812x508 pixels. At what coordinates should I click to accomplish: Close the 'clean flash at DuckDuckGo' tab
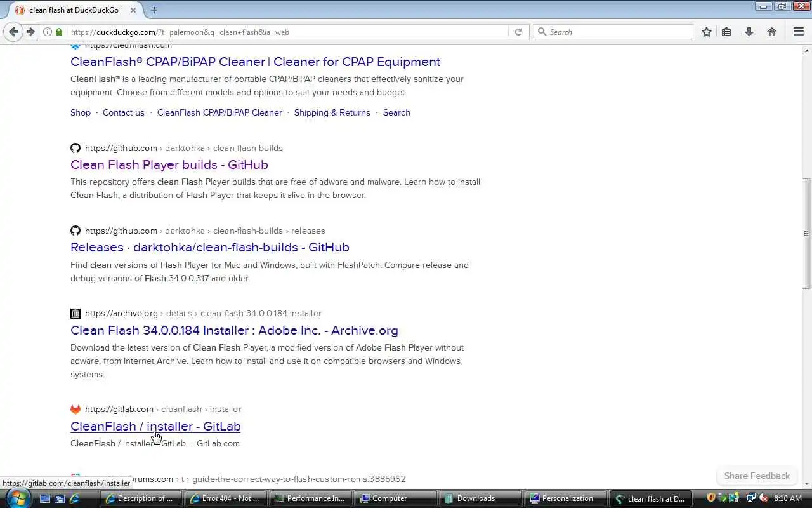pyautogui.click(x=133, y=10)
